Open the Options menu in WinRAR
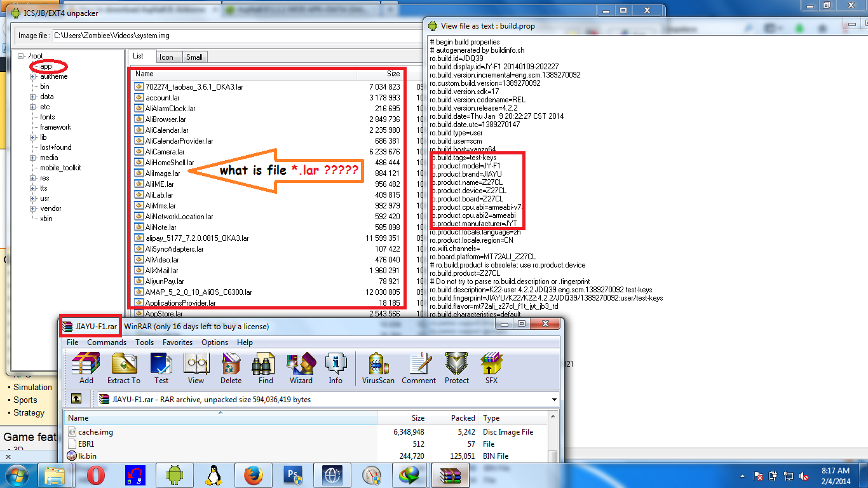Image resolution: width=868 pixels, height=488 pixels. 215,342
